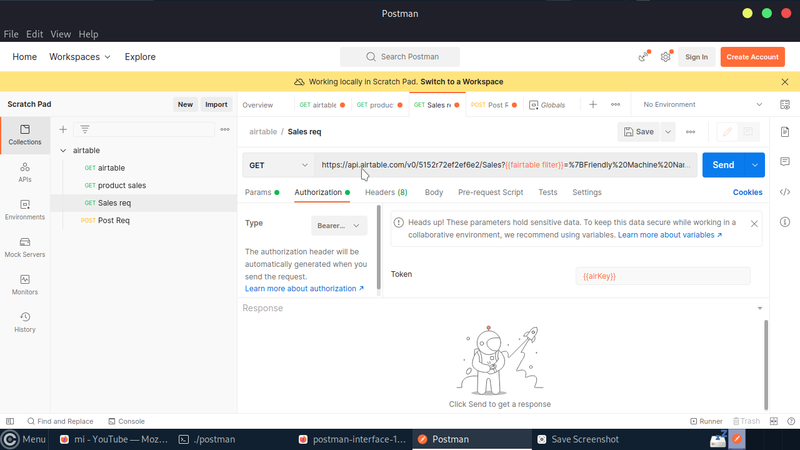Collapse the airtable collection

coord(63,151)
